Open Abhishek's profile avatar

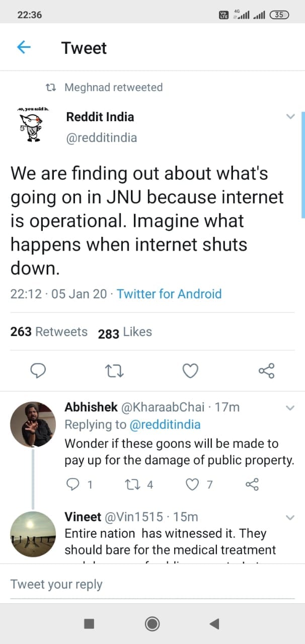(33, 424)
